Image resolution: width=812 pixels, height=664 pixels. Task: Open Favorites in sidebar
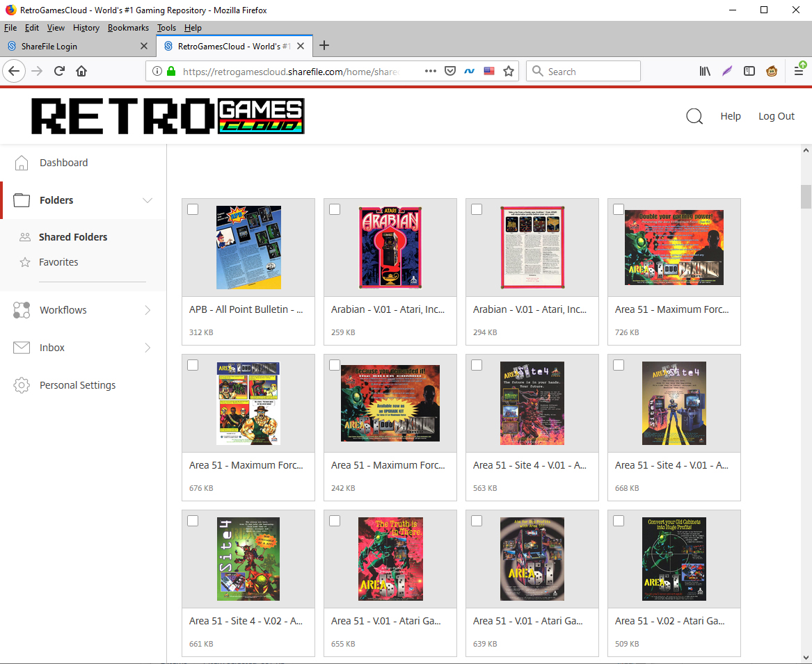click(x=58, y=262)
